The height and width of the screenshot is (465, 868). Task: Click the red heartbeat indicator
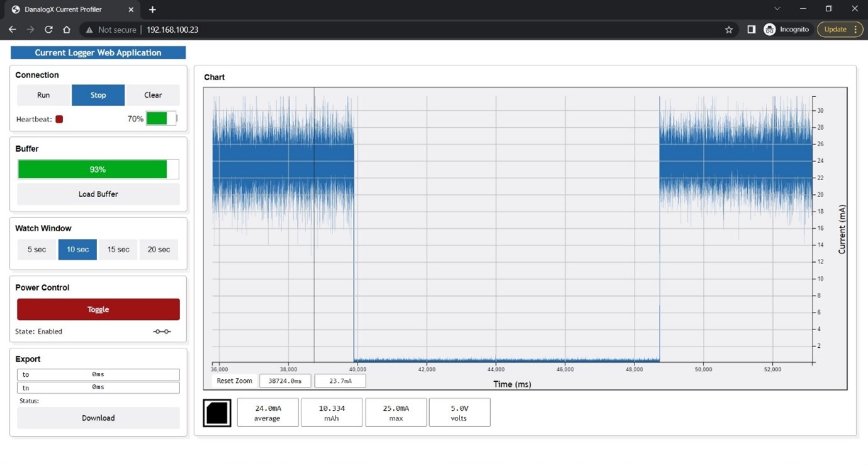pyautogui.click(x=59, y=119)
